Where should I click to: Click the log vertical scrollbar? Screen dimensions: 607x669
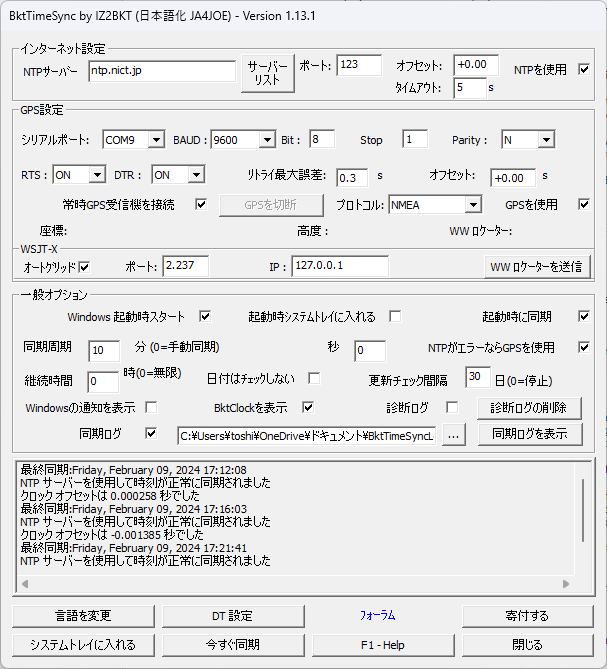[x=583, y=511]
